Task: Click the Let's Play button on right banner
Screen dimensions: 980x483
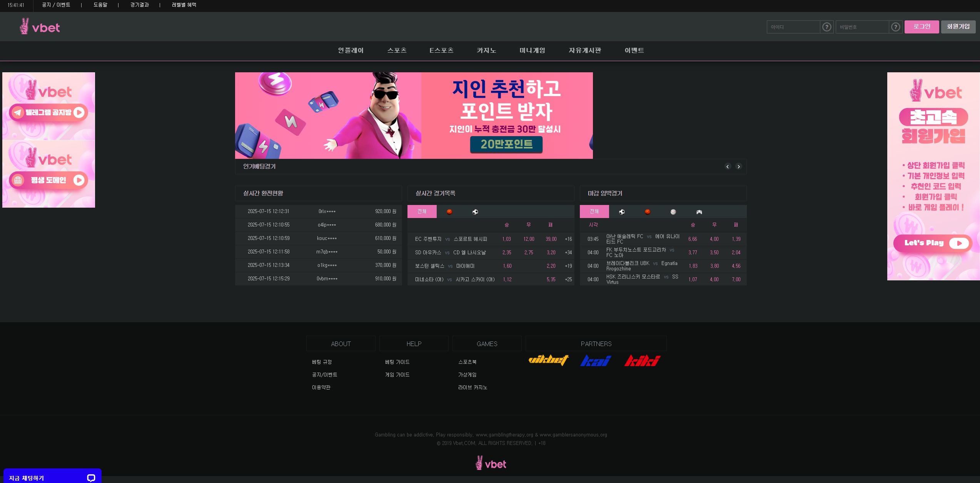Action: coord(933,243)
